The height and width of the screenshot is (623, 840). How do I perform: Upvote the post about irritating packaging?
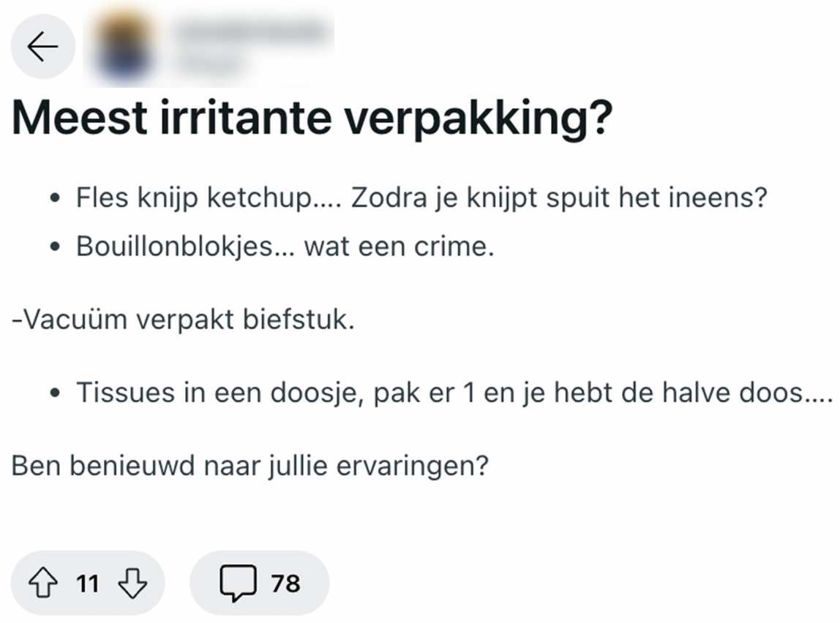tap(42, 584)
